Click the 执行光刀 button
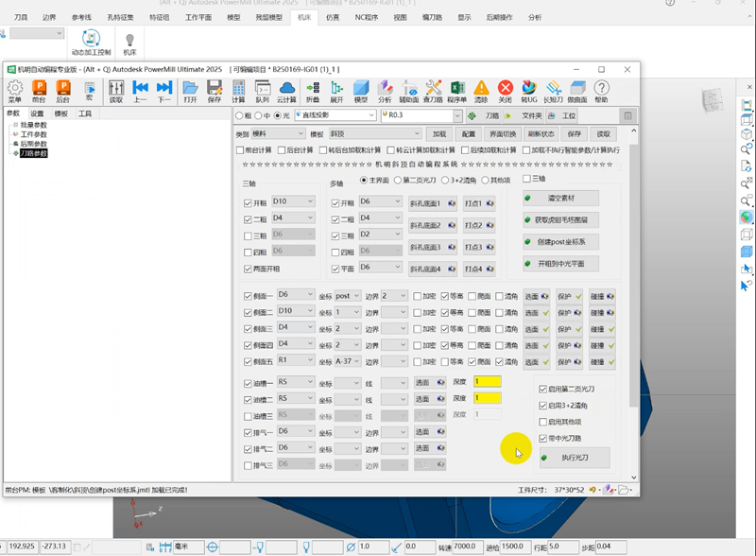 point(574,458)
